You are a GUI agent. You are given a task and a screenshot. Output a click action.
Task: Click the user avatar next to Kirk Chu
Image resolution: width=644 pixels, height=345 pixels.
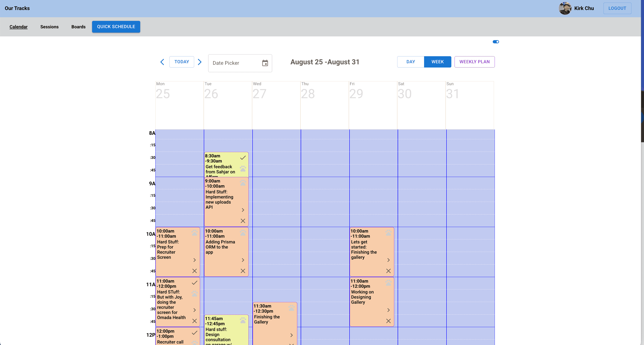[565, 8]
